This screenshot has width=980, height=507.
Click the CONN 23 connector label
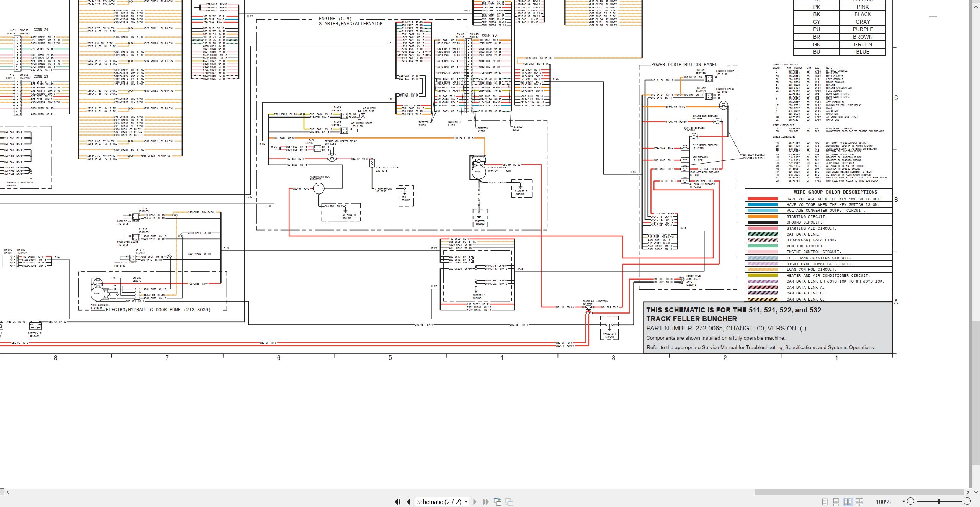pyautogui.click(x=41, y=77)
